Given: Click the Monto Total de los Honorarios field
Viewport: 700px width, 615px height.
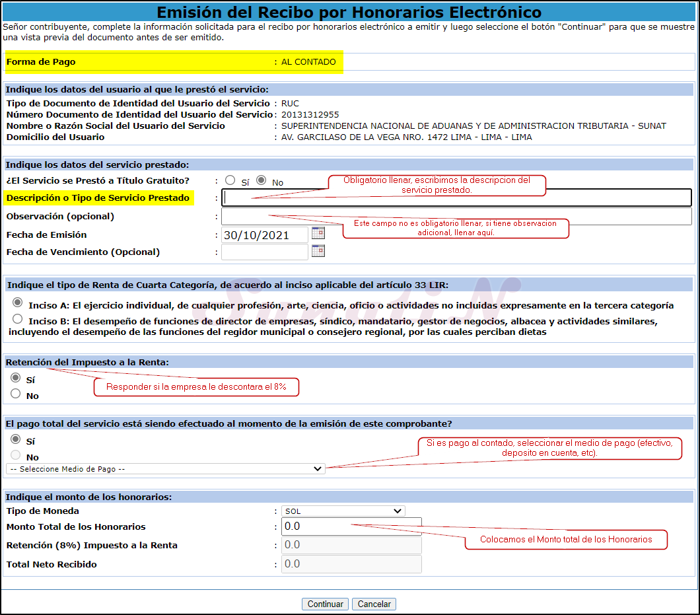Looking at the screenshot, I should click(350, 526).
